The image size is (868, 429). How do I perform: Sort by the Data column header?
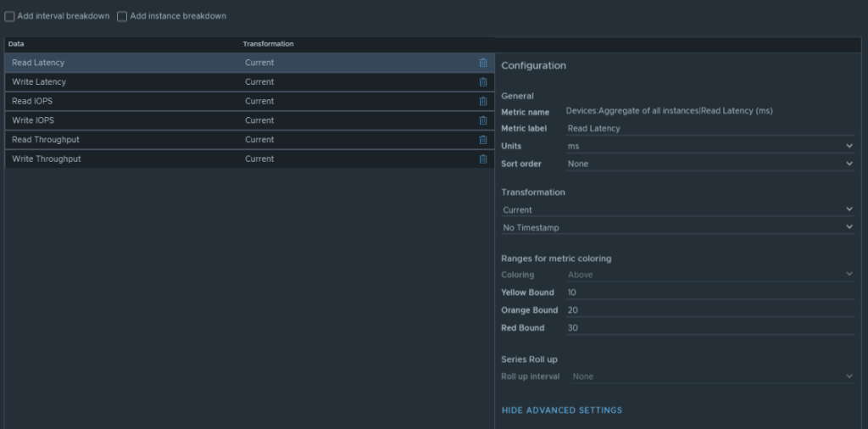click(16, 43)
